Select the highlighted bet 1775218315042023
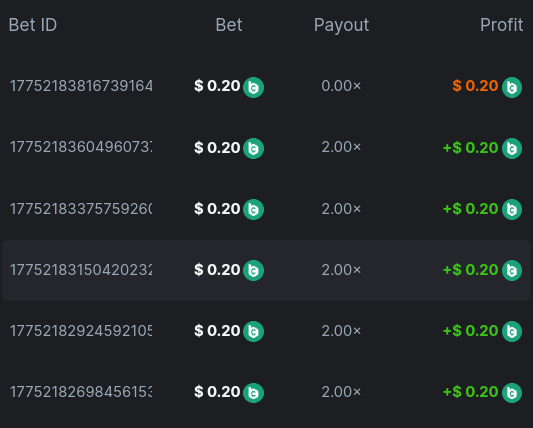Screen dimensions: 533x428 click(266, 270)
